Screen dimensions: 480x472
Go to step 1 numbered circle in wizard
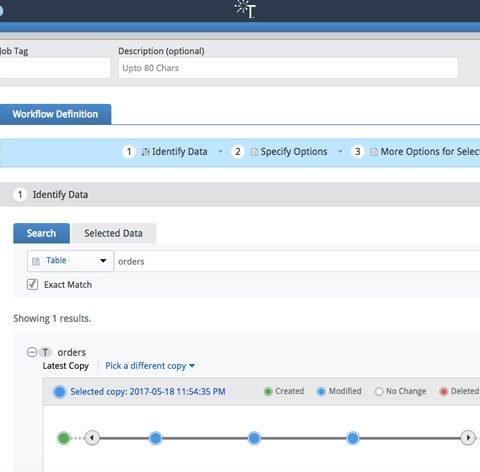point(129,152)
